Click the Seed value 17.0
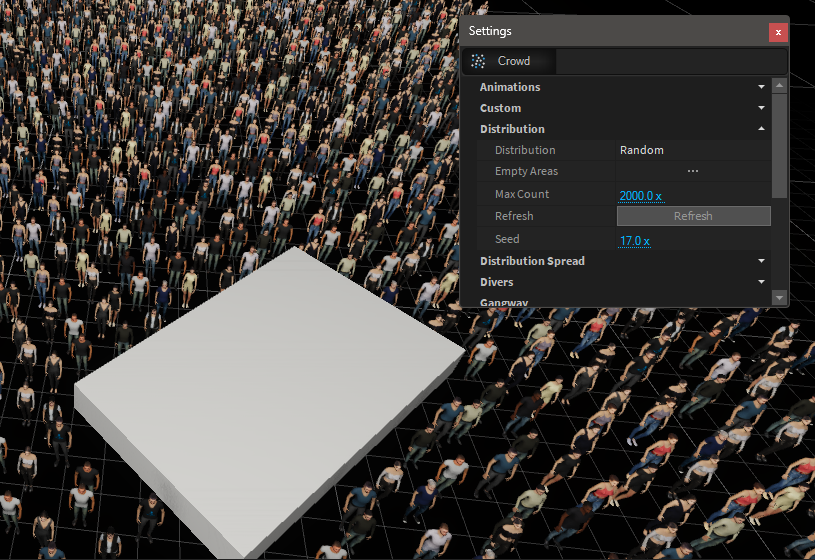The height and width of the screenshot is (560, 815). [634, 241]
